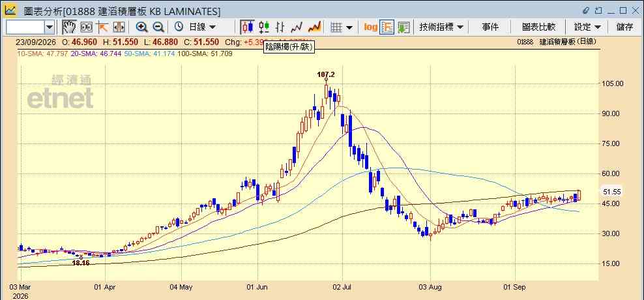644x300 pixels.
Task: Expand the stock code combo box arrow
Action: click(x=50, y=27)
